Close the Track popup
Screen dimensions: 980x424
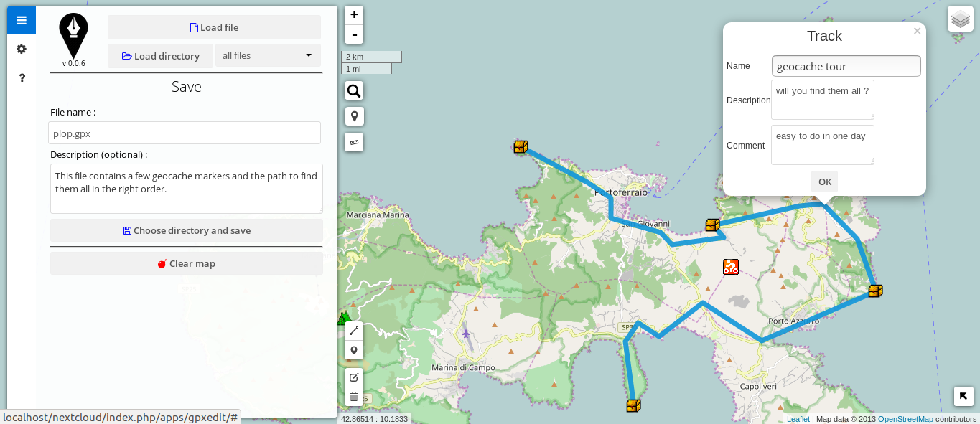[917, 31]
